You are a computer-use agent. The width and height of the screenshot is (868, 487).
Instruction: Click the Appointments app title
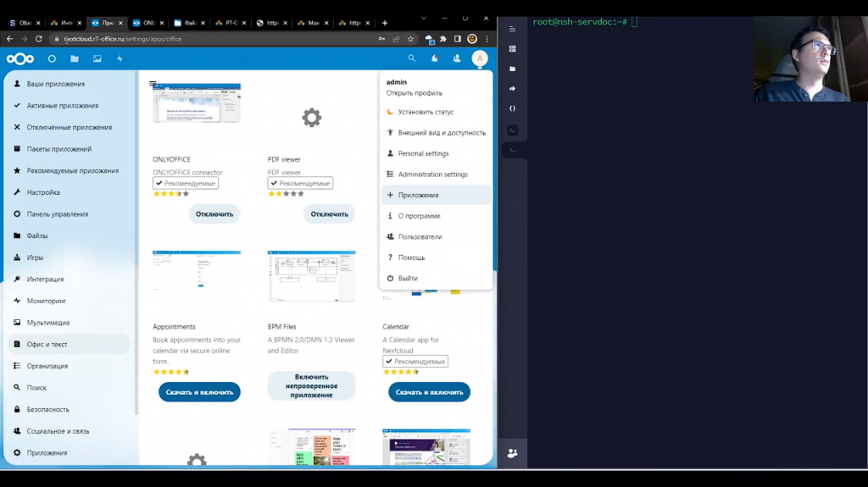[x=174, y=327]
